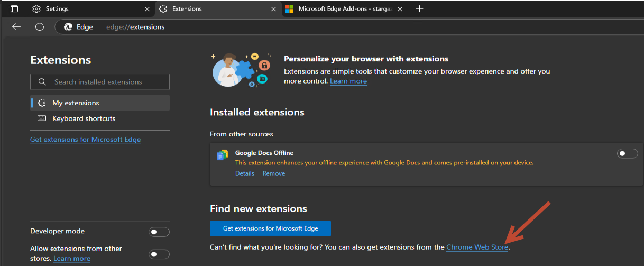Open Keyboard shortcuts in sidebar

point(100,118)
